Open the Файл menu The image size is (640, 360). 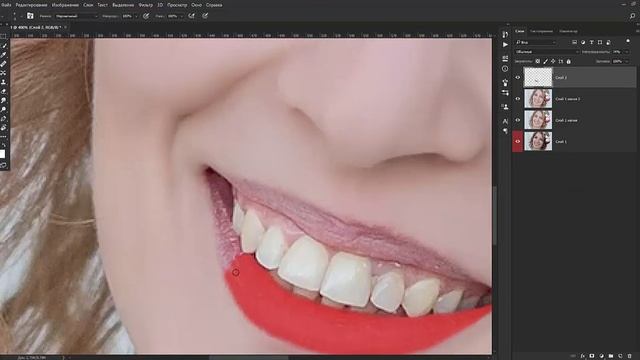click(x=6, y=5)
